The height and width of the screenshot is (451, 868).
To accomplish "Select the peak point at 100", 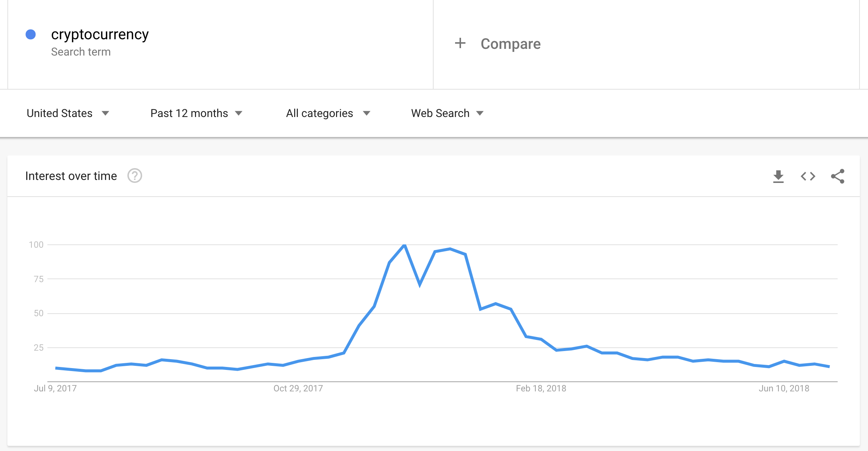I will (404, 245).
